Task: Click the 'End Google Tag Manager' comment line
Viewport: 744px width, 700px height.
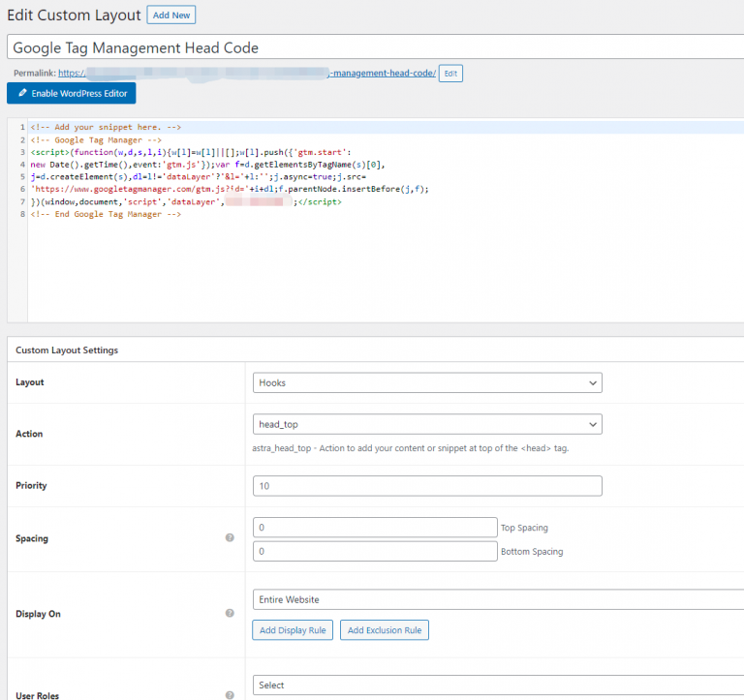Action: click(106, 214)
